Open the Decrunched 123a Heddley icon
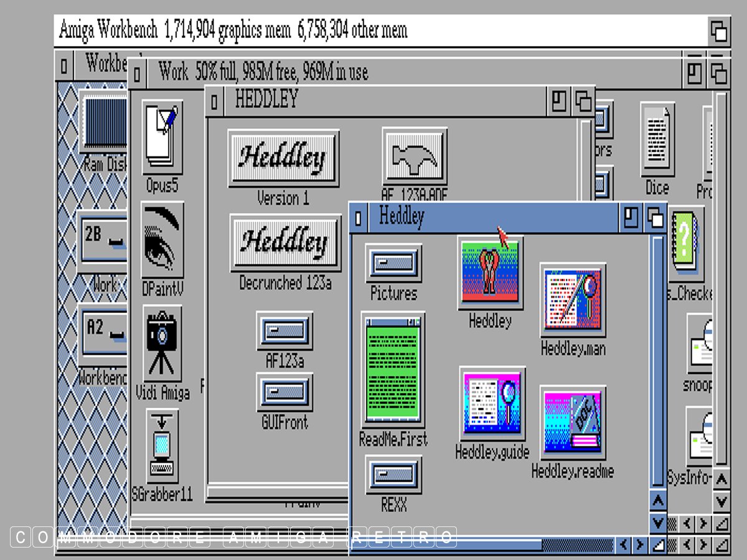 click(285, 242)
